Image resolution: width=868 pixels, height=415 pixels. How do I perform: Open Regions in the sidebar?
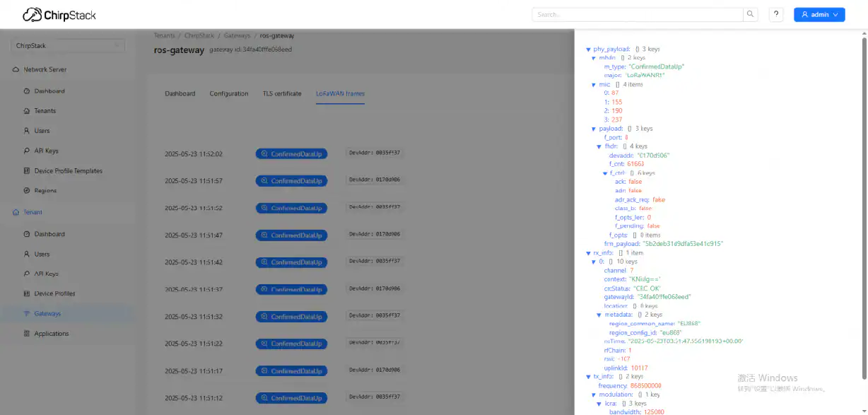click(45, 191)
